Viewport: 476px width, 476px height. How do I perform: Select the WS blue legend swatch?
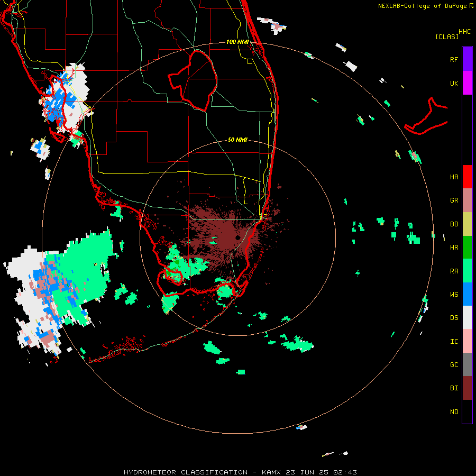pyautogui.click(x=467, y=294)
